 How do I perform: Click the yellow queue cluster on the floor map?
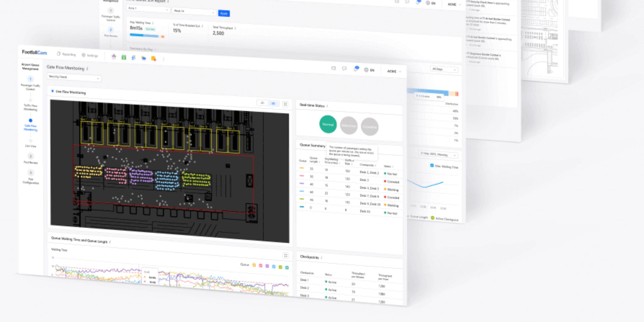88,172
